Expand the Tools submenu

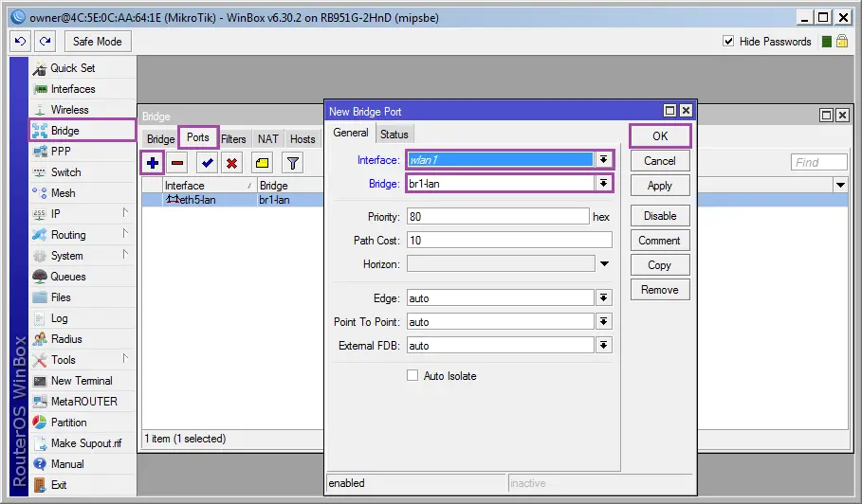[x=126, y=358]
